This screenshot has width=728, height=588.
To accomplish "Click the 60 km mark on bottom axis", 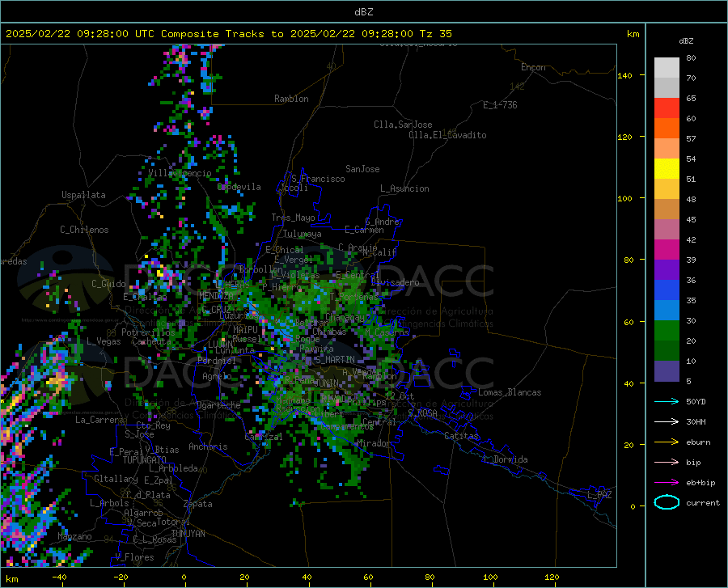I will [x=368, y=577].
